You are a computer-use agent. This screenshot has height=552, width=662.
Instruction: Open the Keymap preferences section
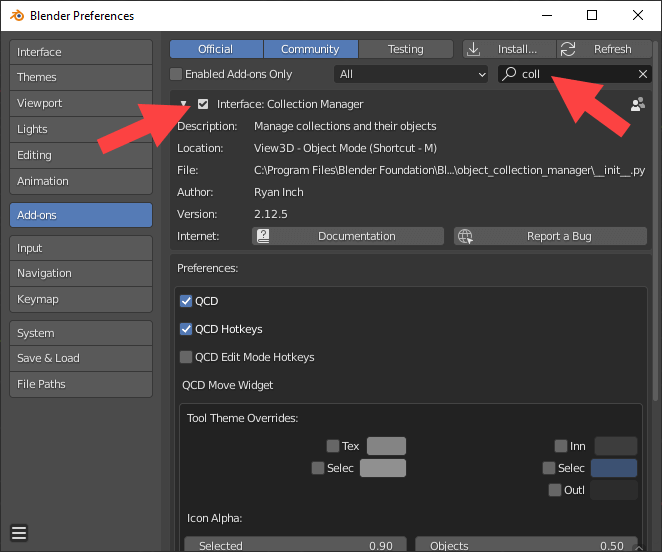point(81,299)
